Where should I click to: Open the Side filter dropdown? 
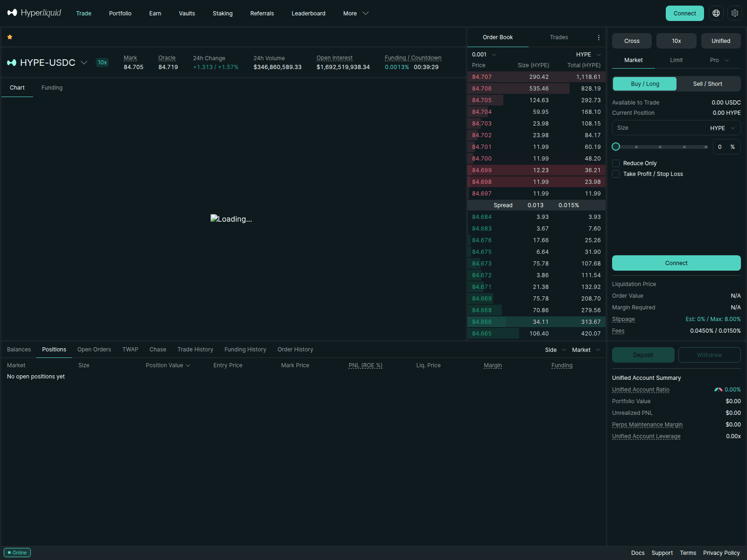tap(556, 350)
